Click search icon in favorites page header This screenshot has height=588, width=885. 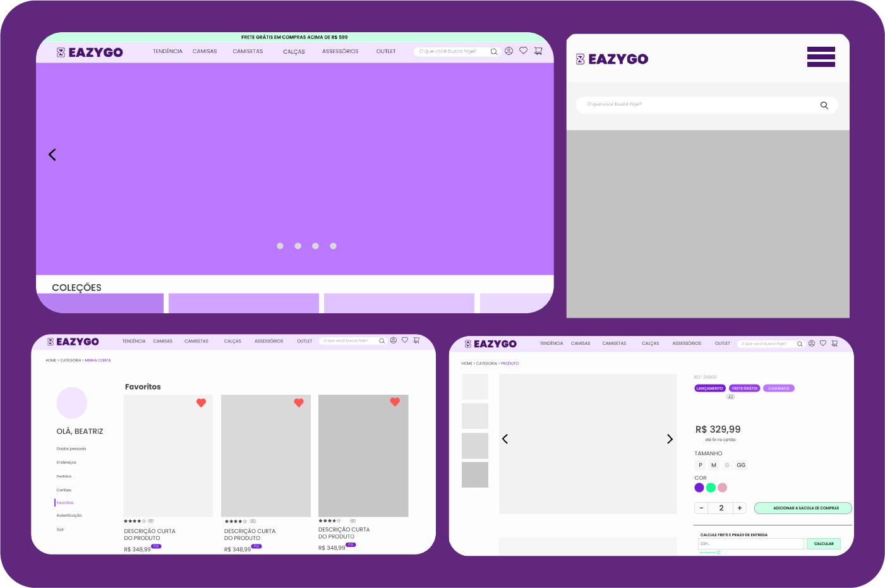[382, 341]
